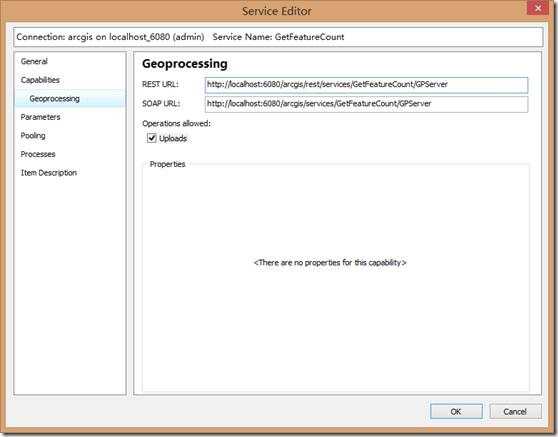Screen dimensions: 558x437
Task: Toggle the Uploads checkbox
Action: (152, 138)
